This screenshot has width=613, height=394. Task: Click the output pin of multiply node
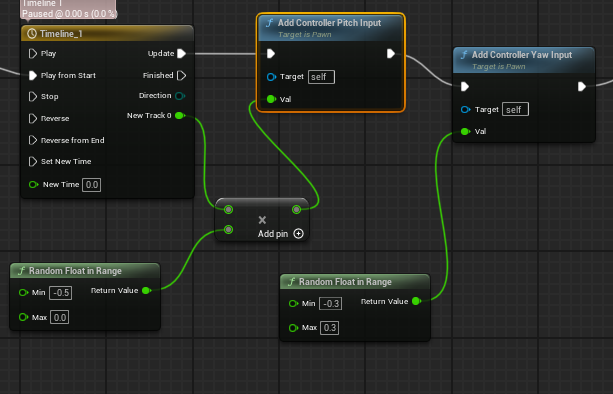[296, 210]
